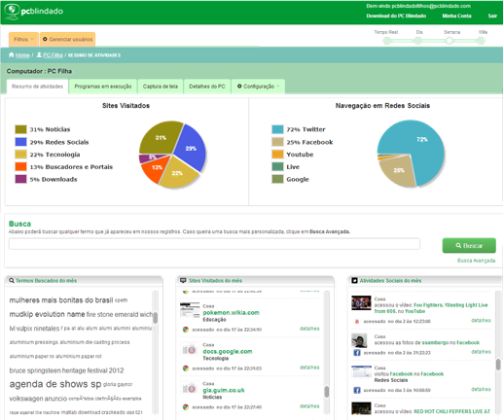504x420 pixels.
Task: Click Chrome icon in gia.guim.co.uk row
Action: [x=186, y=407]
